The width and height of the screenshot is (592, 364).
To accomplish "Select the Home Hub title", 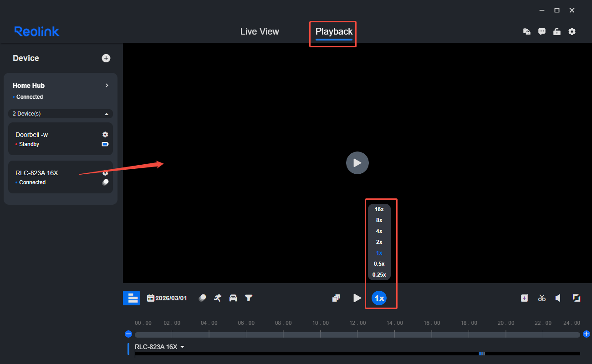I will 29,86.
